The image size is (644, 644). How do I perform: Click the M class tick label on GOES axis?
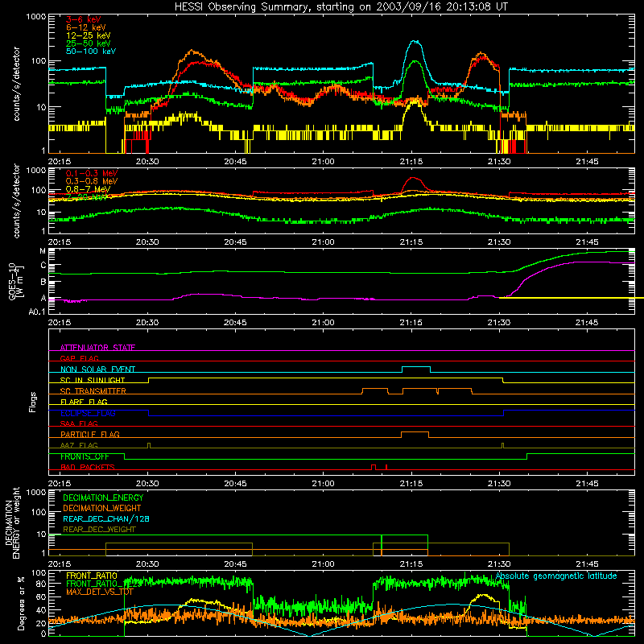43,251
